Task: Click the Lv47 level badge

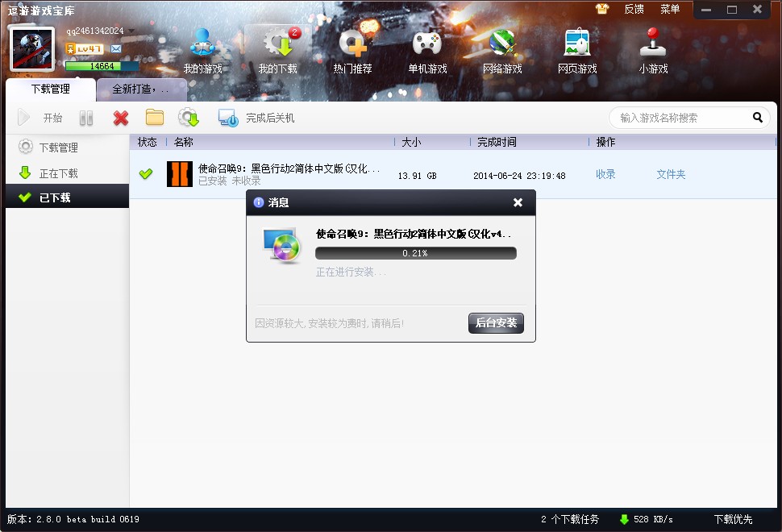Action: point(85,49)
